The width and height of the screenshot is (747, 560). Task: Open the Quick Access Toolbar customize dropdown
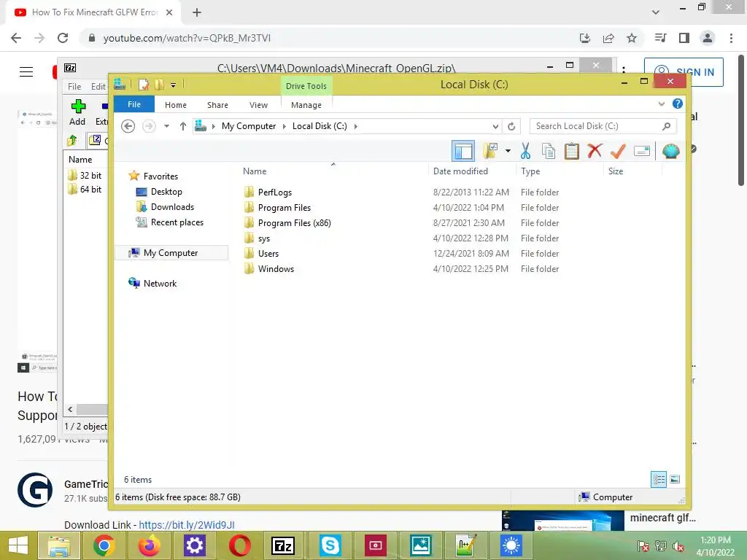[x=173, y=85]
